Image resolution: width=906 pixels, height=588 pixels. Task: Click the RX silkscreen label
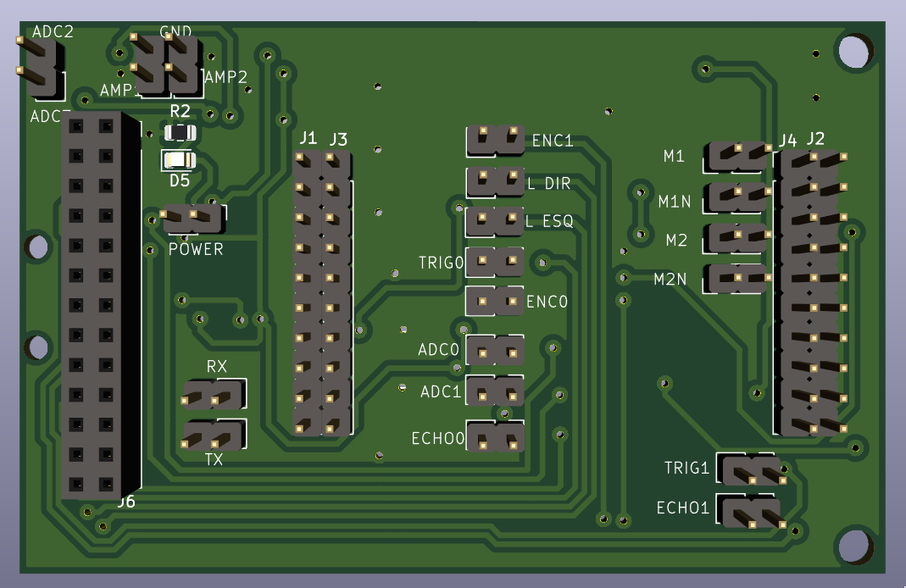click(217, 367)
